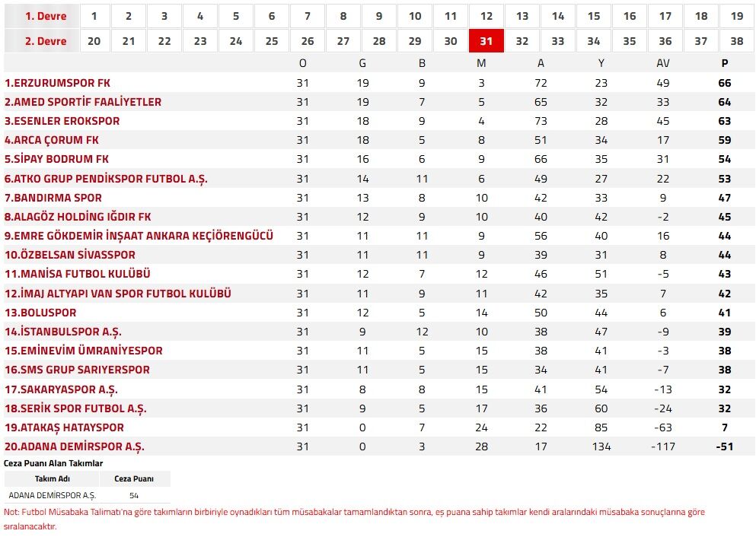The width and height of the screenshot is (756, 537).
Task: Go to week 38 tab
Action: (x=737, y=41)
